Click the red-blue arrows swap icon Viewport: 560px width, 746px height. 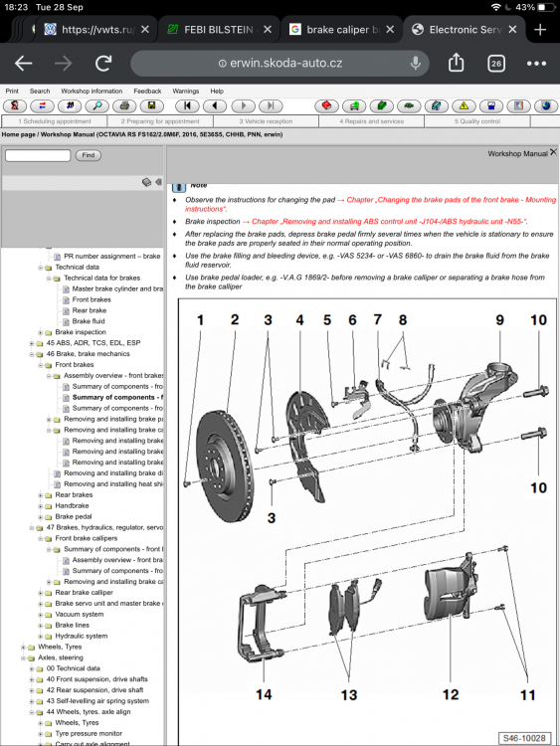[42, 105]
